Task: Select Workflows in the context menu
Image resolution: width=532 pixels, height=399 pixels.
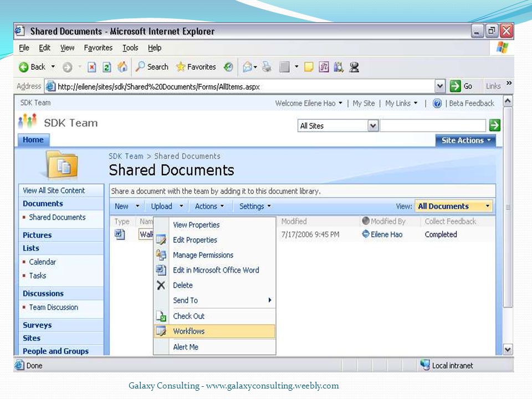Action: click(214, 331)
